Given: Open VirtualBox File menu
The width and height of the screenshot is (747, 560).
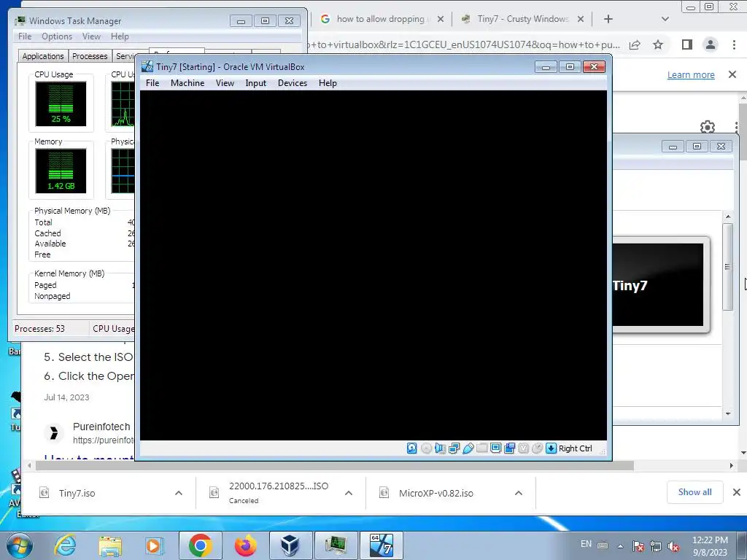Looking at the screenshot, I should 152,83.
